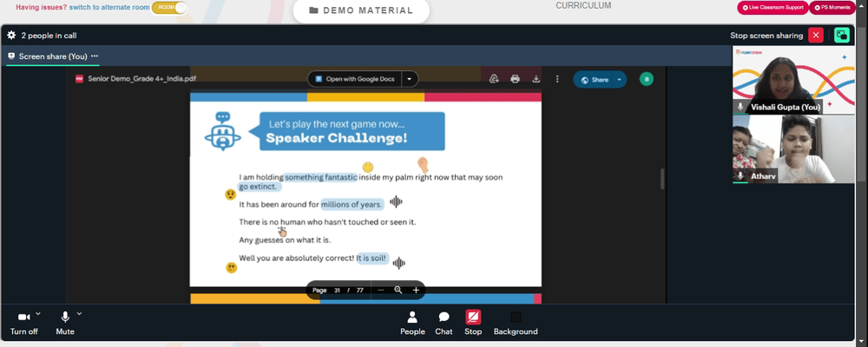Screen dimensions: 868x347
Task: Click the Stop screen sharing label
Action: coord(766,36)
